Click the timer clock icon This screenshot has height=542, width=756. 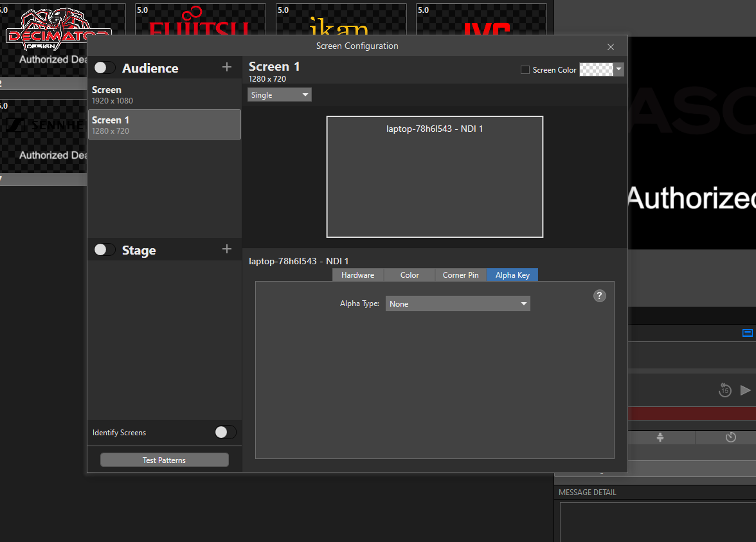click(731, 437)
